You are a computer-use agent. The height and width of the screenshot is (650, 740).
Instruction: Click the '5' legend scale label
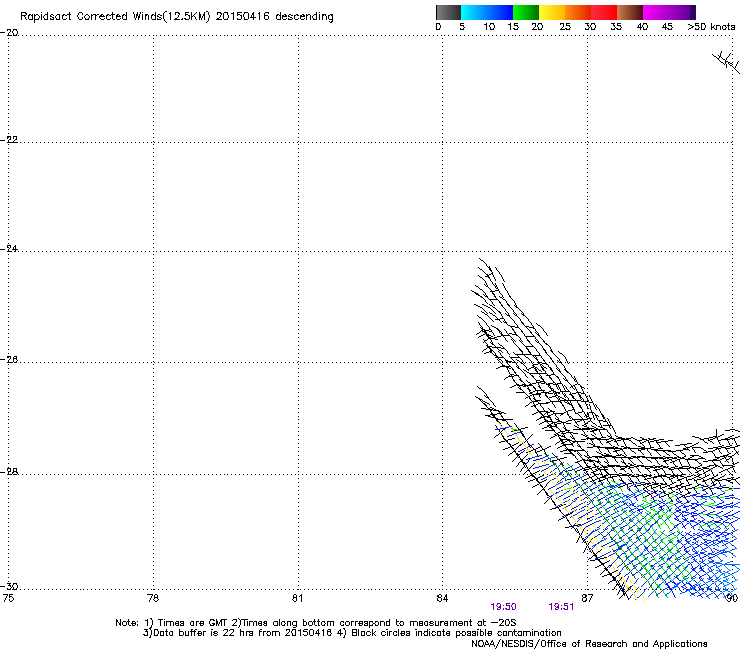tap(462, 27)
